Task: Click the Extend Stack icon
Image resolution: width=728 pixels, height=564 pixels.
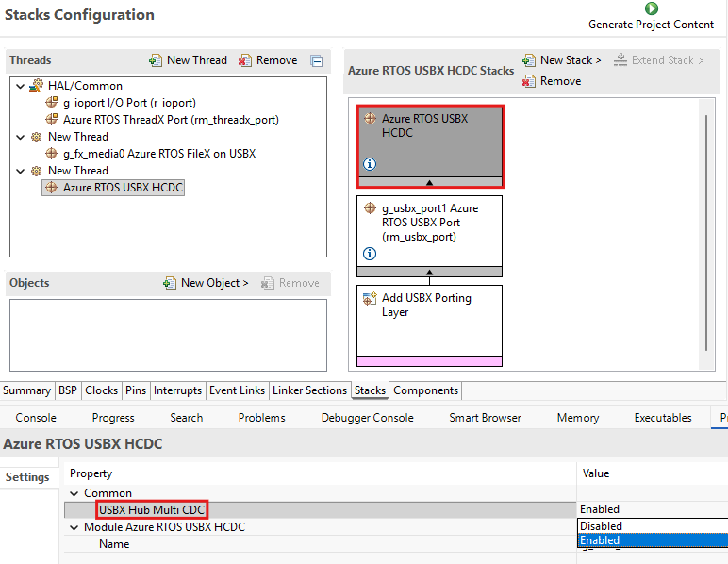Action: pos(620,59)
